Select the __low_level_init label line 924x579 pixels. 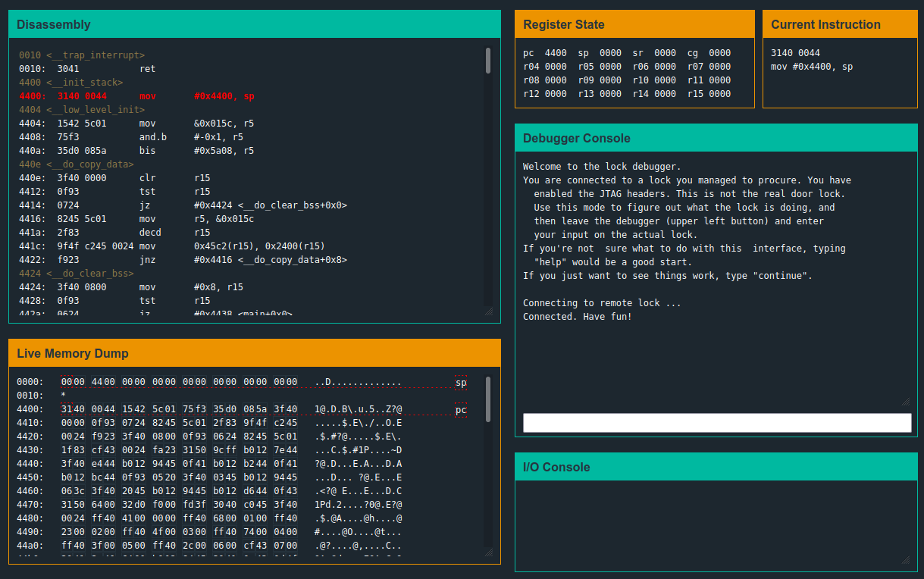[82, 110]
